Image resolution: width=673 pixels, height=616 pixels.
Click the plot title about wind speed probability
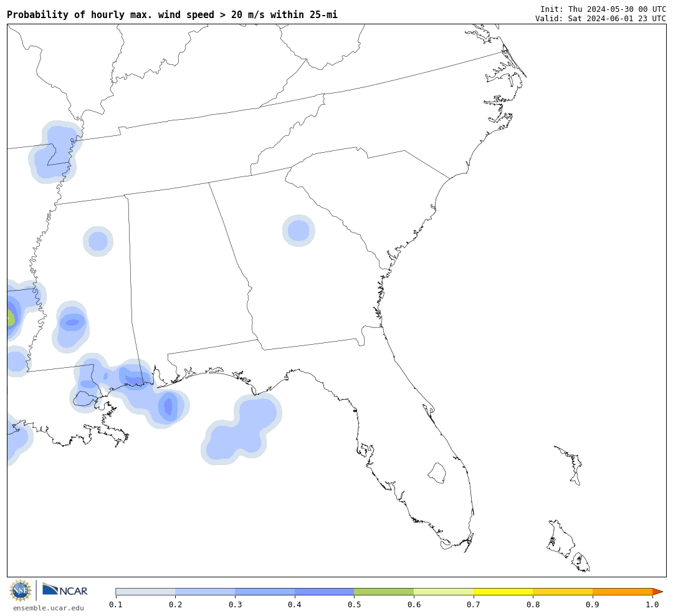(172, 14)
